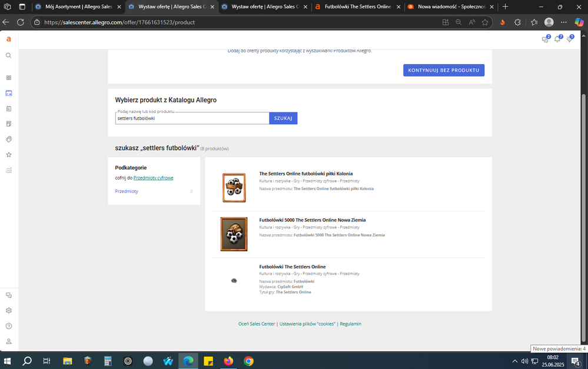Viewport: 588px width, 369px height.
Task: Open the star ratings icon in sidebar
Action: (x=9, y=155)
